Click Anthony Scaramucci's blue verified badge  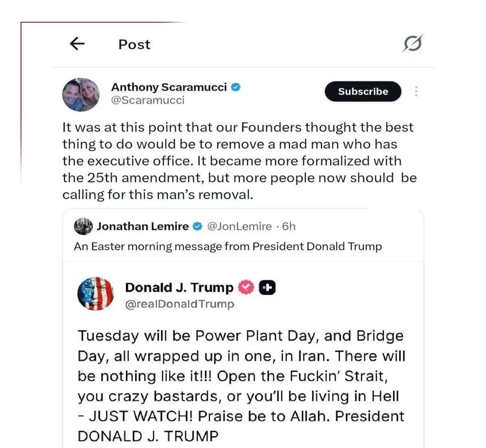coord(236,87)
